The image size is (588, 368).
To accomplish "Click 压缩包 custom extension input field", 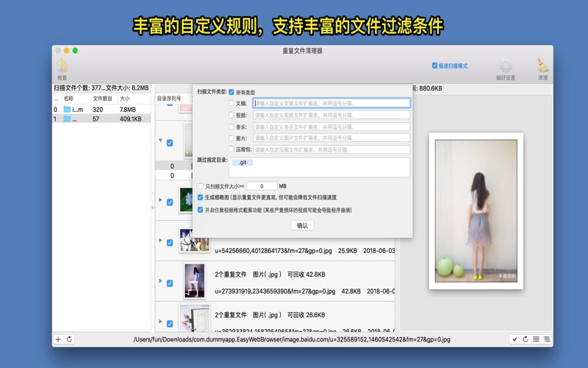I will click(x=331, y=149).
